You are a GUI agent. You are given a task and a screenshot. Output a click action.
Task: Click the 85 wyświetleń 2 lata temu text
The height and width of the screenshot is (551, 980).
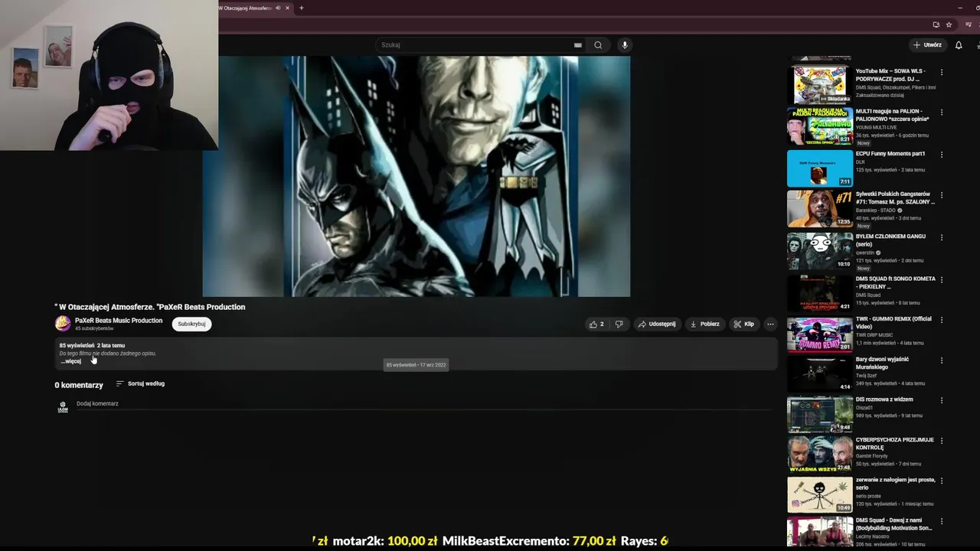coord(92,346)
